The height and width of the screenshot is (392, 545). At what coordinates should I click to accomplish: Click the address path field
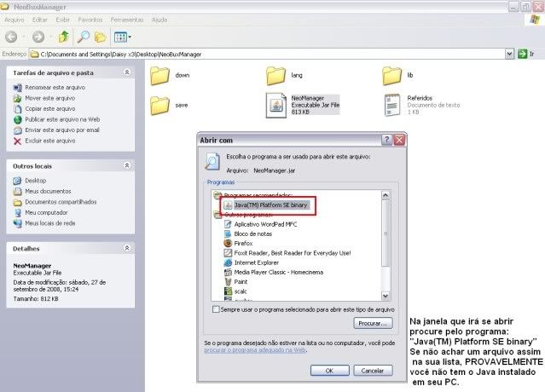(x=267, y=55)
